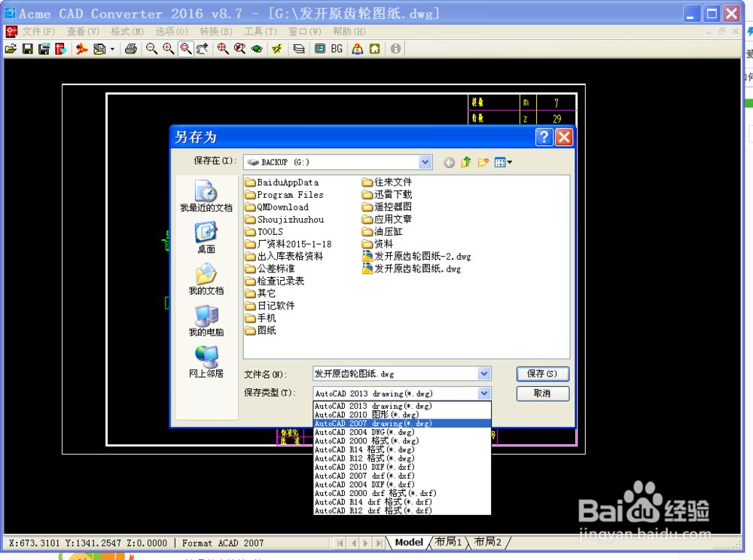Open the 帮助(H) menu
753x560 pixels.
[349, 32]
